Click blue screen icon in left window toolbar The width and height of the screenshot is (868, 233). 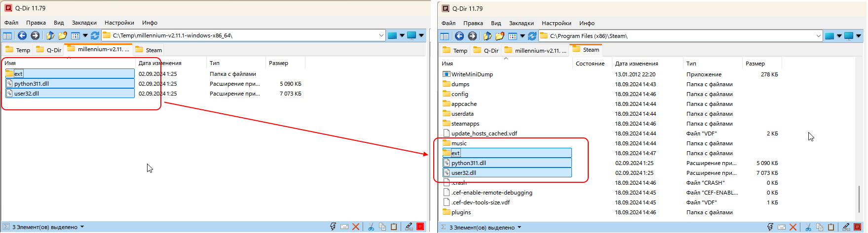coord(392,35)
